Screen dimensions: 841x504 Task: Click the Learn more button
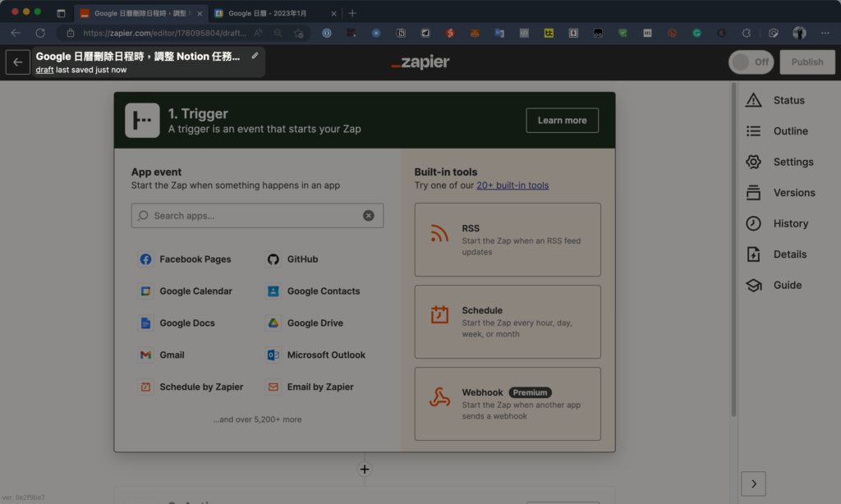(x=562, y=121)
